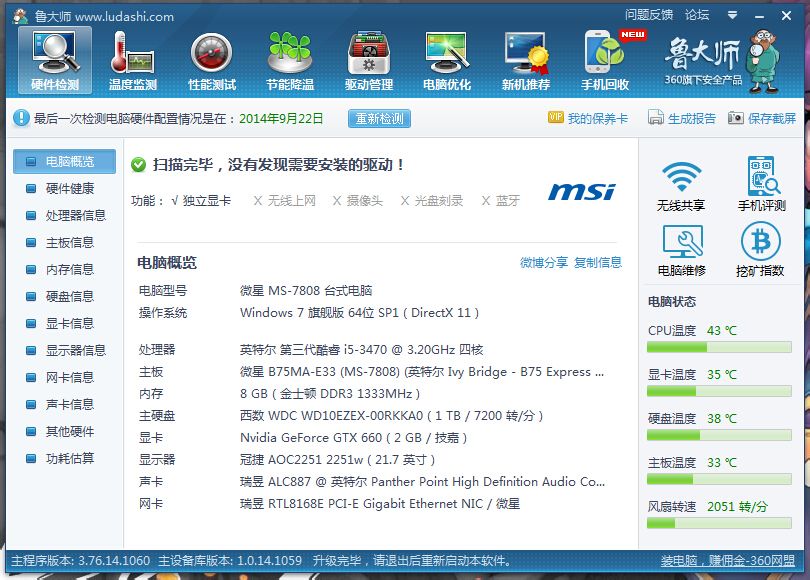Click the graphics card text GeForce GTX 660

coord(332,437)
